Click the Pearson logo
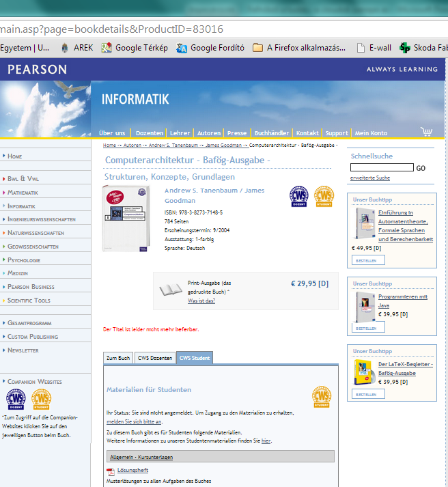This screenshot has height=487, width=448. 38,70
